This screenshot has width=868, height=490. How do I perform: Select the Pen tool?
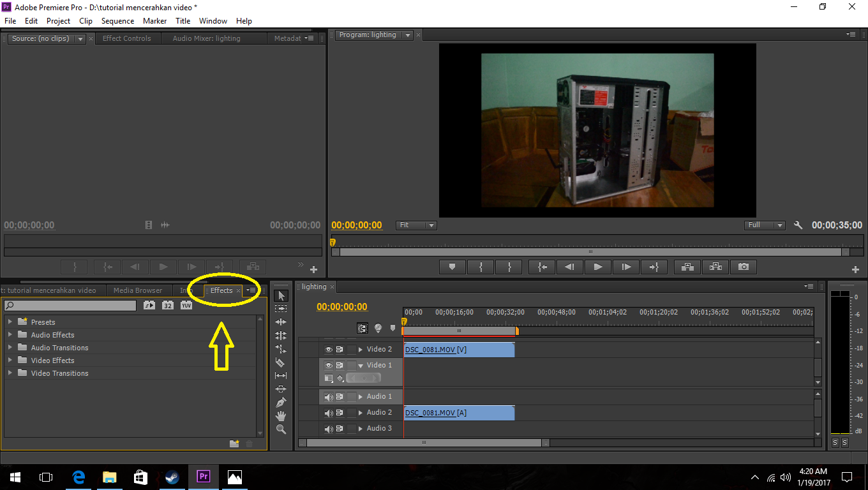281,403
